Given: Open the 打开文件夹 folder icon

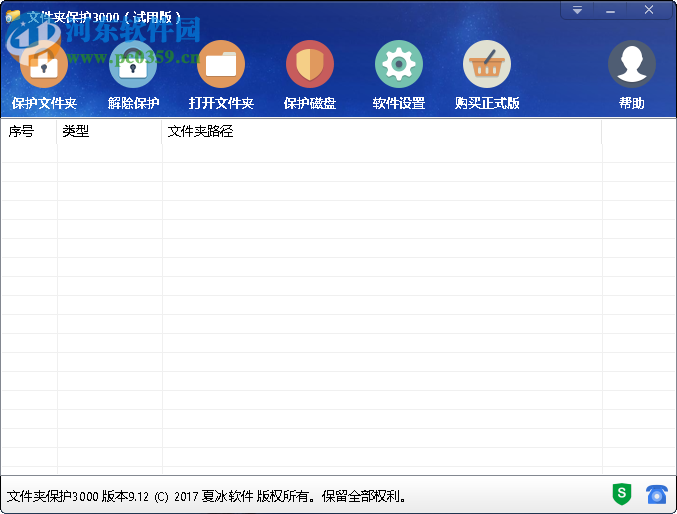Looking at the screenshot, I should pos(221,64).
